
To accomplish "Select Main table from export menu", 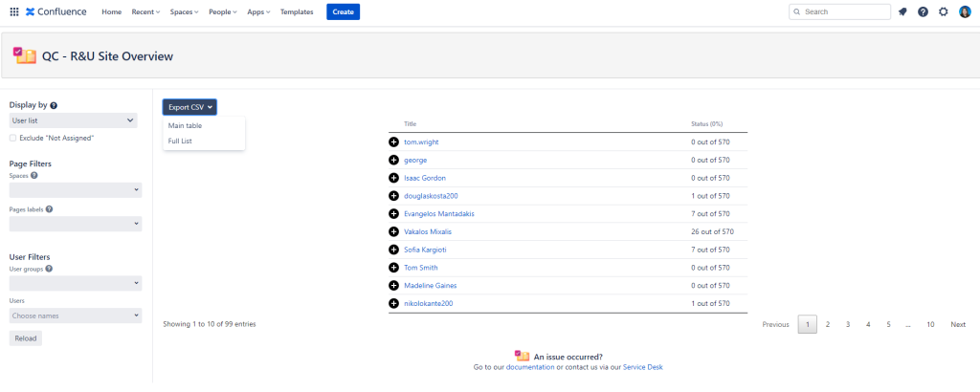I will point(185,125).
